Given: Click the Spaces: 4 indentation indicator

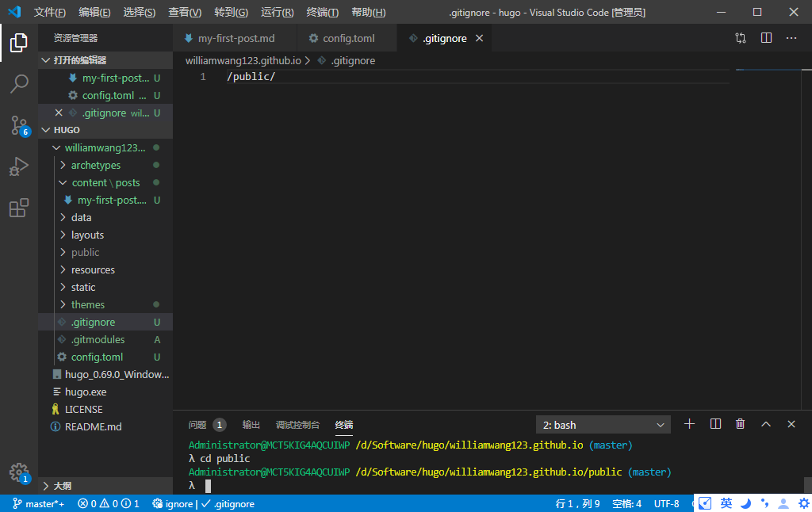Looking at the screenshot, I should click(626, 504).
